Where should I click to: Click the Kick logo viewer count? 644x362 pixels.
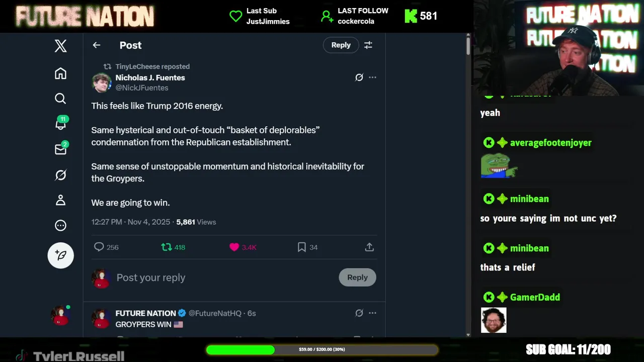(x=421, y=16)
